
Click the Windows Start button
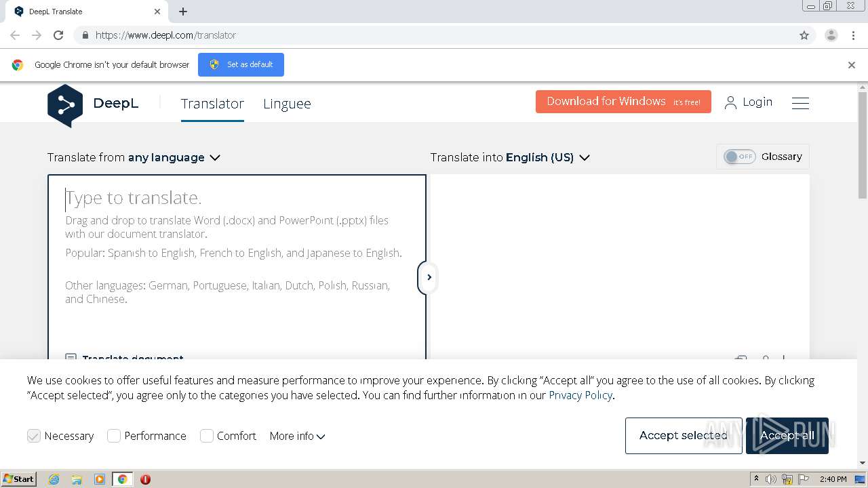18,479
